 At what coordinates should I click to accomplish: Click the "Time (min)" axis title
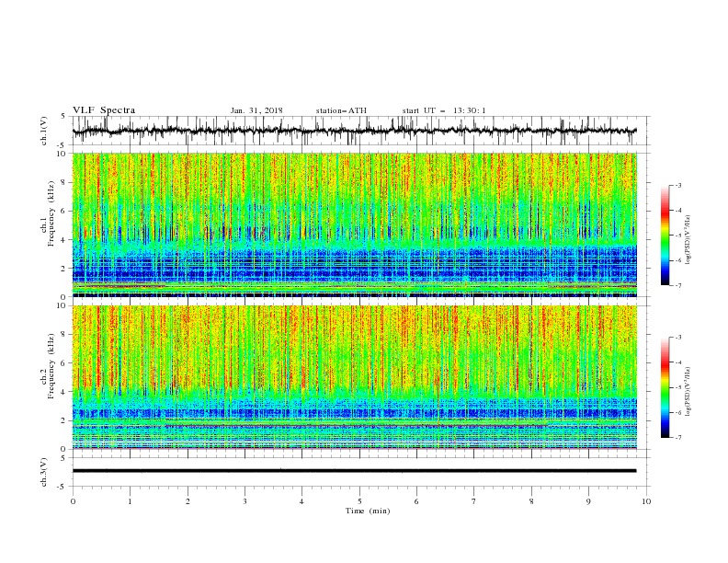368,511
